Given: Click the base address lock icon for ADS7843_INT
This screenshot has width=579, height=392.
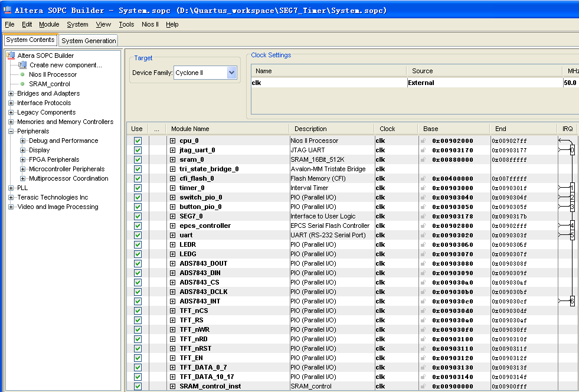Looking at the screenshot, I should [x=423, y=302].
